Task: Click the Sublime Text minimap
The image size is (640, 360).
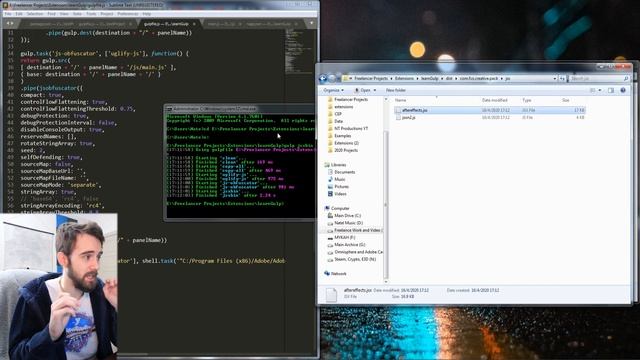Action: pyautogui.click(x=299, y=51)
